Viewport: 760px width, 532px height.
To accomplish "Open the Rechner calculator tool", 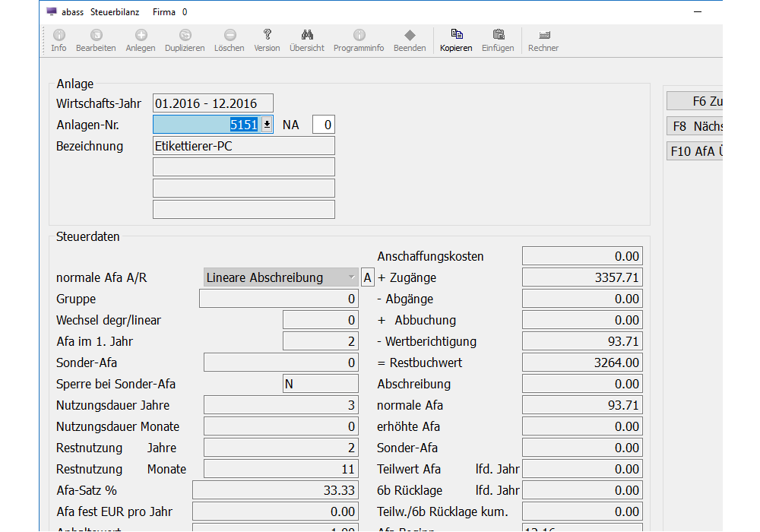I will point(543,36).
